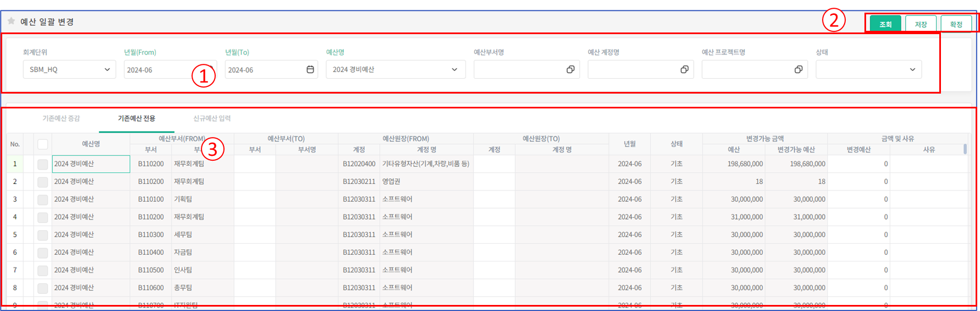Open the 예산부서명 lookup popup icon
980x311 pixels.
[571, 69]
